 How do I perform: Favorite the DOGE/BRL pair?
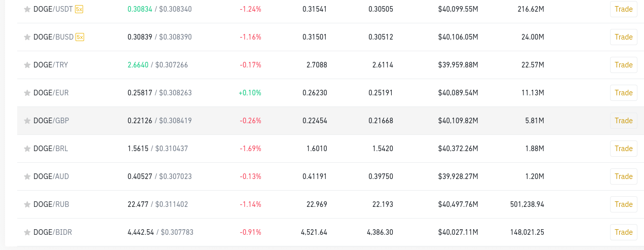pos(27,149)
